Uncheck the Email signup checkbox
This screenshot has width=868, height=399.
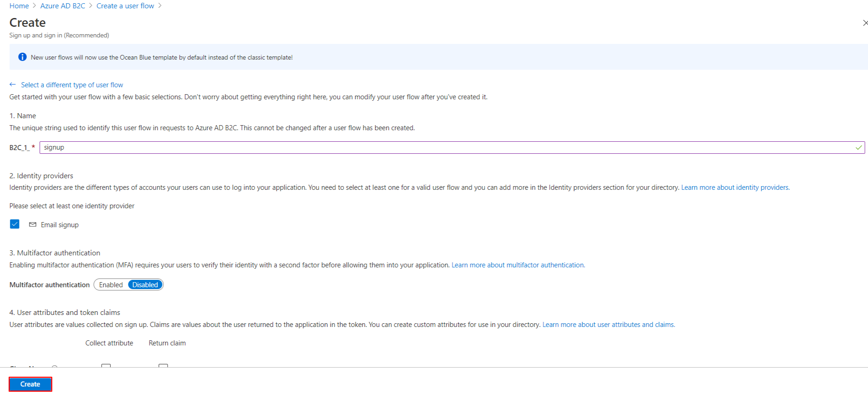[15, 224]
